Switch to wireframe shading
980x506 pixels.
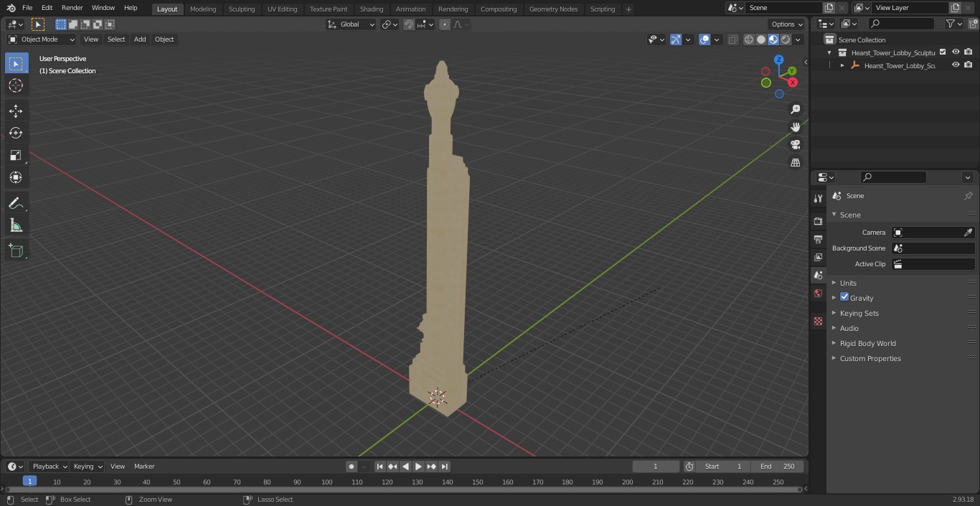tap(748, 39)
